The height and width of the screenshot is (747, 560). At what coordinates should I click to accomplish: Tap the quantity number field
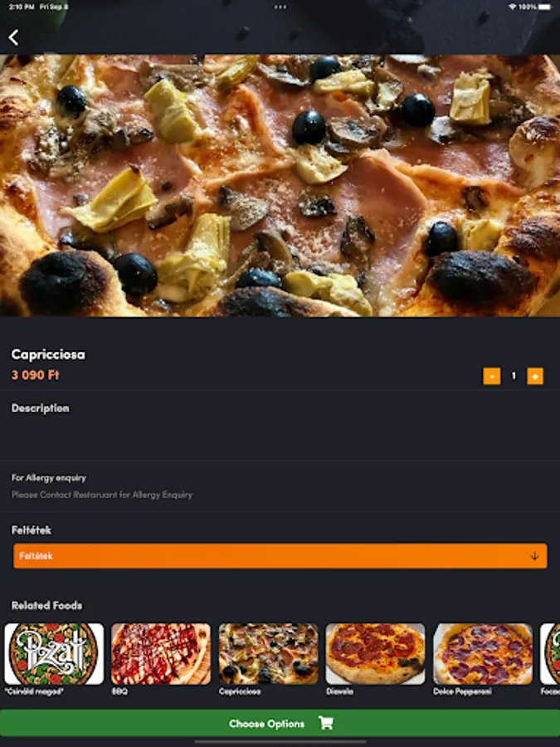click(514, 376)
